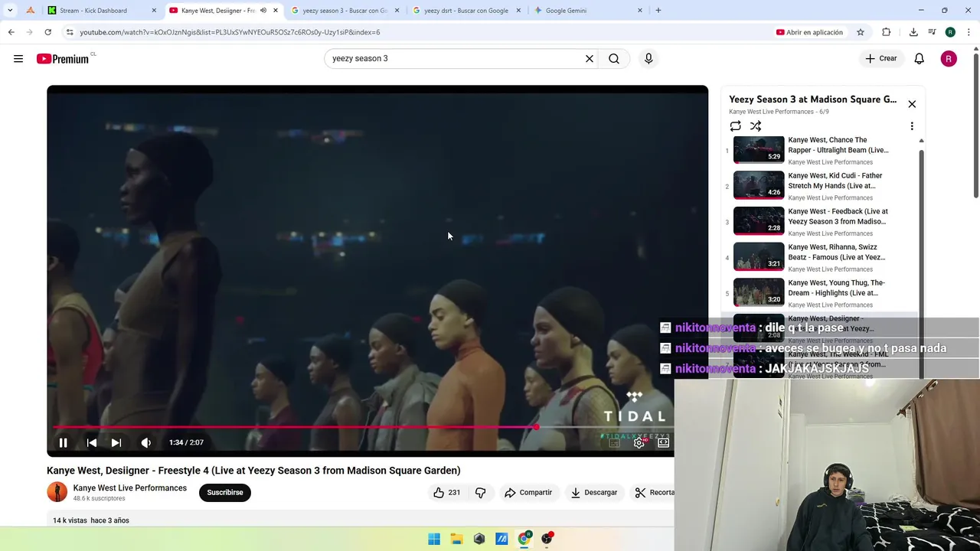Open the channel avatar image
This screenshot has width=980, height=551.
point(57,492)
